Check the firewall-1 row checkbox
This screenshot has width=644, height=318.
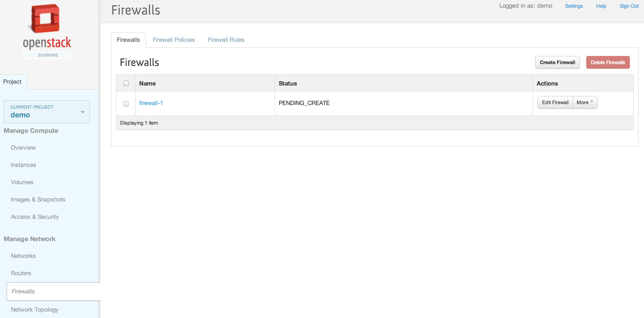(126, 103)
